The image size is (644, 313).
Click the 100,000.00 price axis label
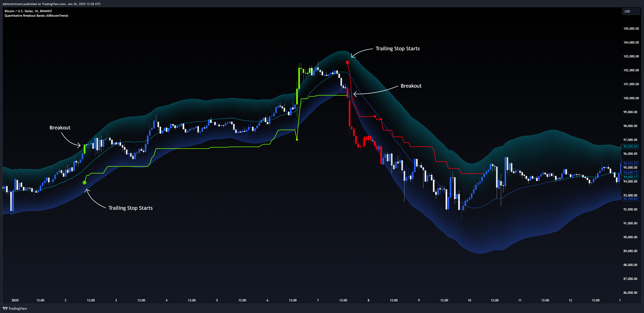[631, 98]
